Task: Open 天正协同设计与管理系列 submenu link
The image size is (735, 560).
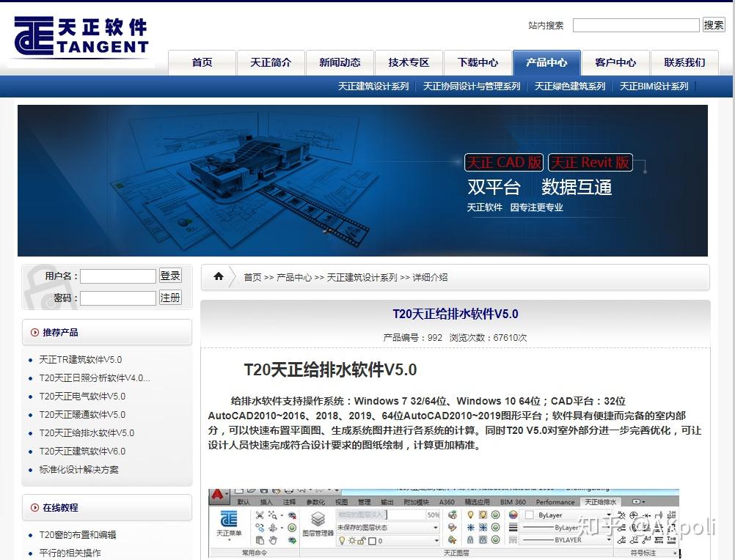Action: [472, 86]
